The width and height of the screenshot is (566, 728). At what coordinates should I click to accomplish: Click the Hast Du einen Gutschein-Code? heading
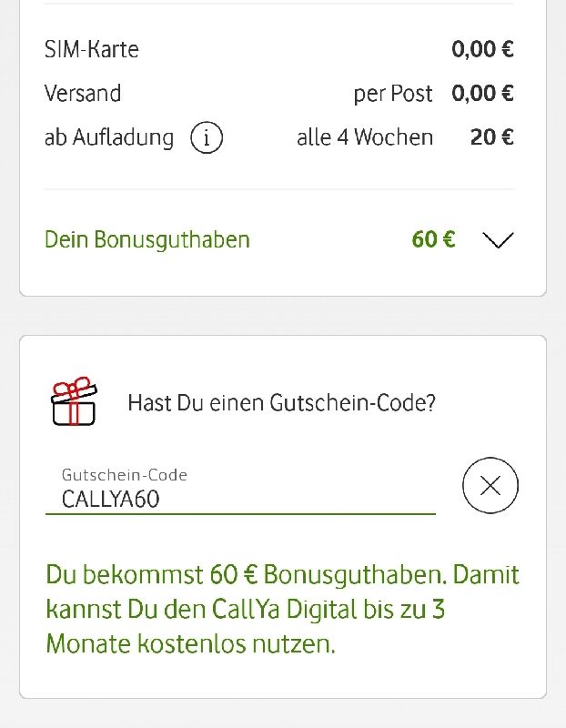click(282, 403)
